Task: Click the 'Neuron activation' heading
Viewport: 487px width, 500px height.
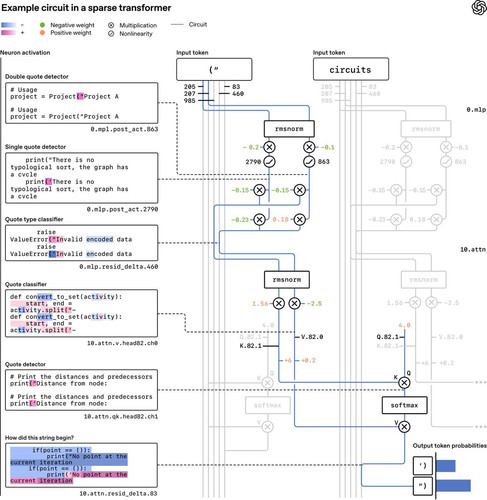Action: (25, 53)
